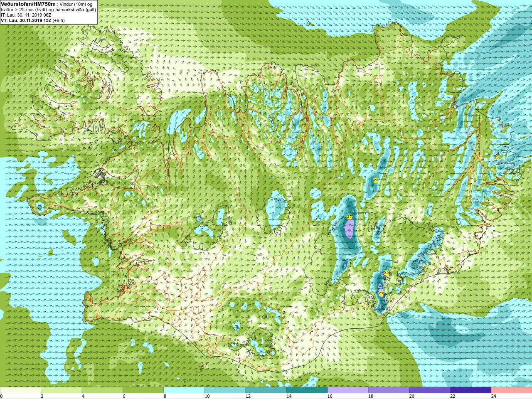The image size is (532, 399).
Task: Click the yellow gust marker labeled 29
Action: (x=381, y=293)
